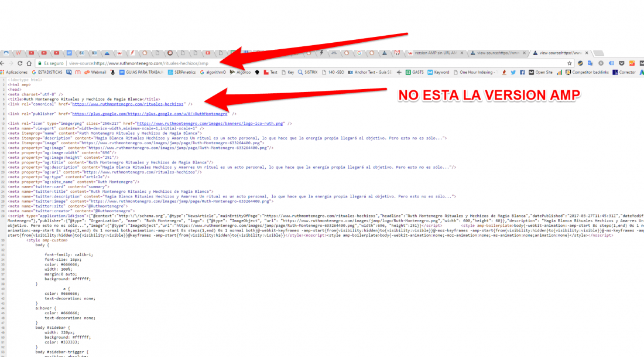Open the Google Translate extension

coord(590,63)
